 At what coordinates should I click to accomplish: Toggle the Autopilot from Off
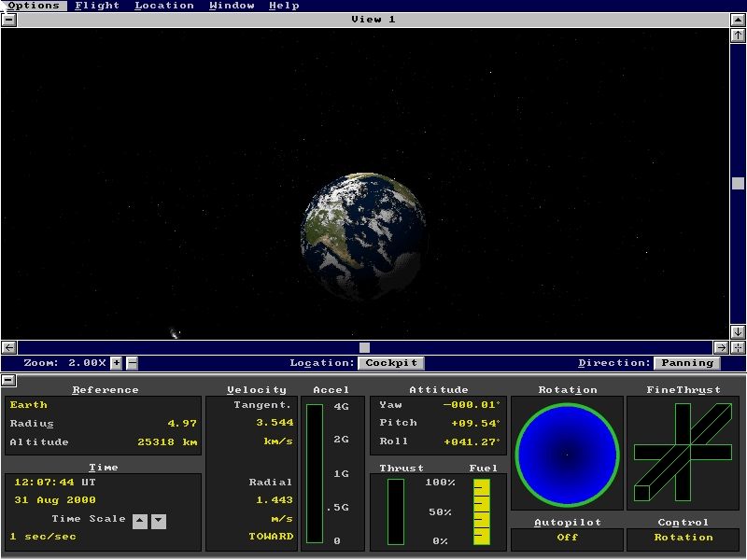pyautogui.click(x=567, y=538)
